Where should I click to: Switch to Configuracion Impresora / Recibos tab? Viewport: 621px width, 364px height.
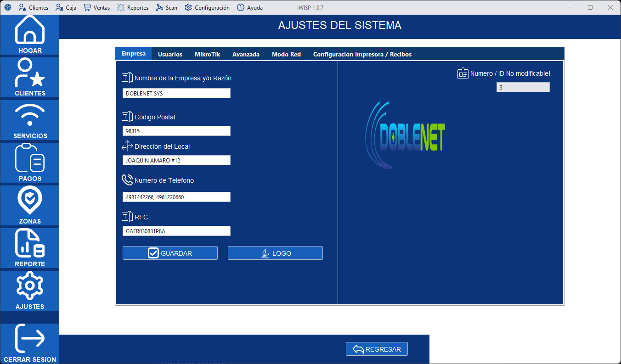pyautogui.click(x=362, y=54)
